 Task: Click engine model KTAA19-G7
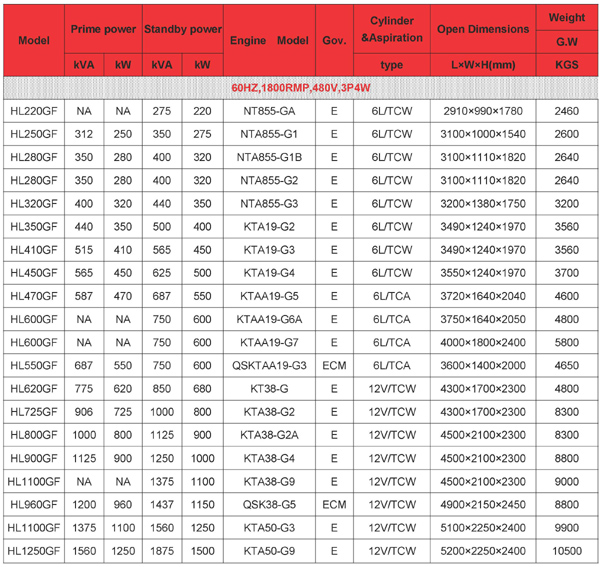click(x=269, y=342)
